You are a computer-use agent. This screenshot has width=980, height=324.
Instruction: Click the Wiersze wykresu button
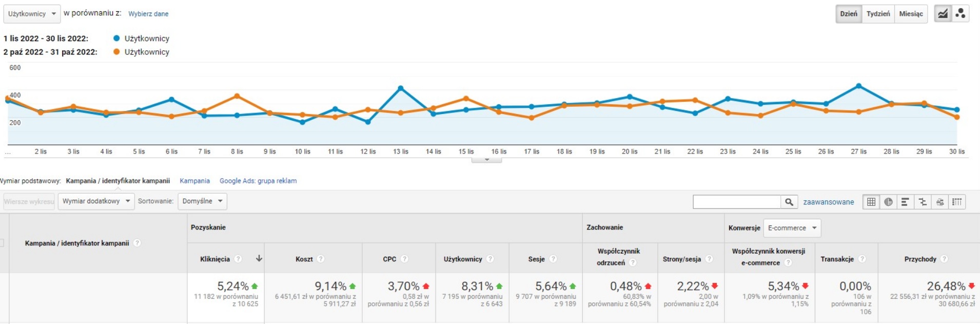click(x=29, y=201)
